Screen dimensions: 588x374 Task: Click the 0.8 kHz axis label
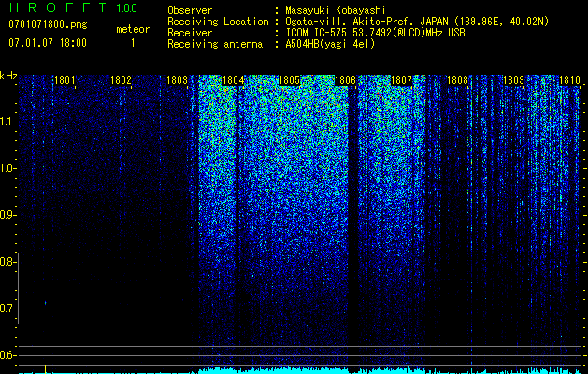tap(7, 262)
